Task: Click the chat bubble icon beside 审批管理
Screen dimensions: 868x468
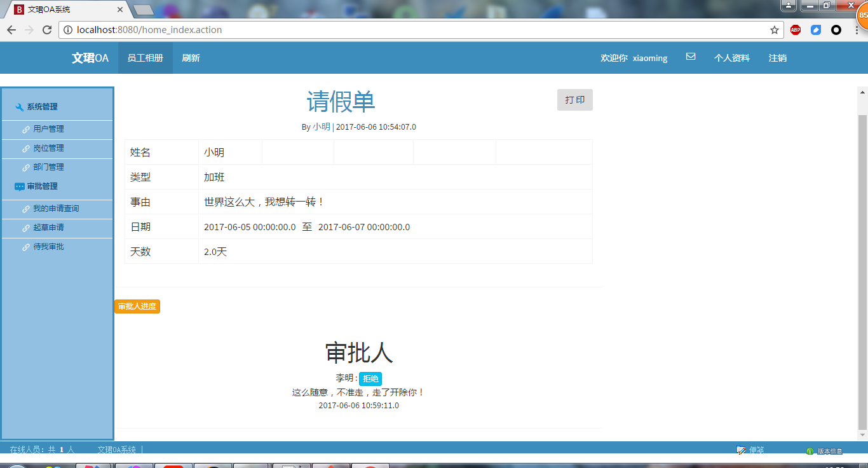Action: coord(19,186)
